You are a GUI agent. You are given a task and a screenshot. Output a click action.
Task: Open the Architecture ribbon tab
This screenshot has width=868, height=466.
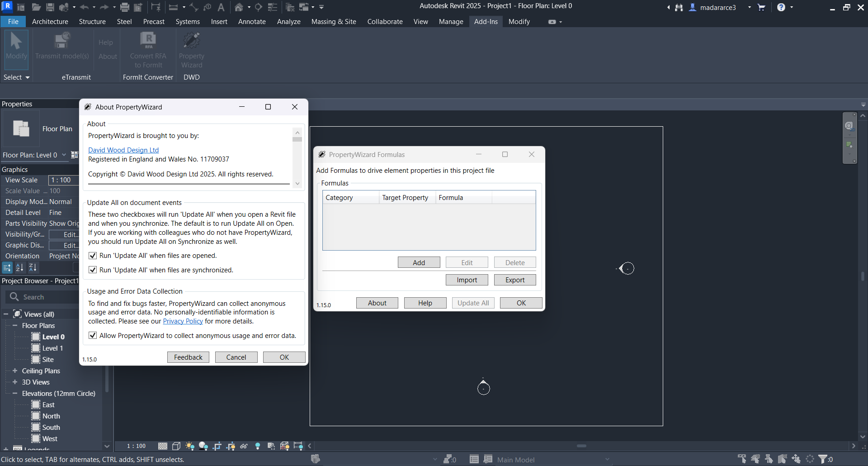coord(50,22)
